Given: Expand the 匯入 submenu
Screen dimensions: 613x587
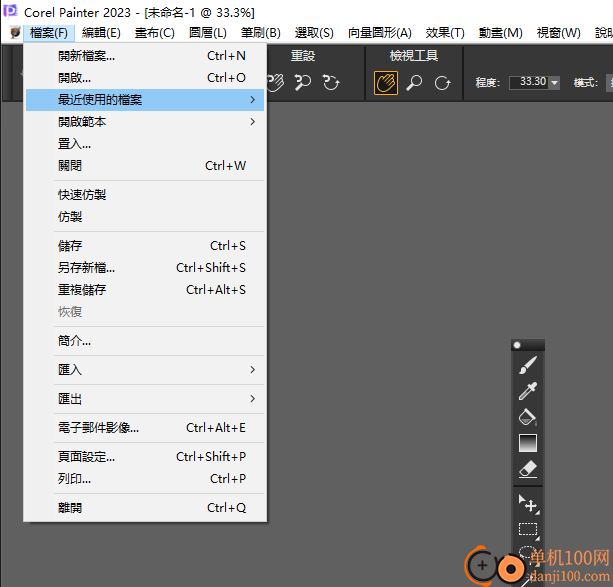Looking at the screenshot, I should (x=145, y=370).
